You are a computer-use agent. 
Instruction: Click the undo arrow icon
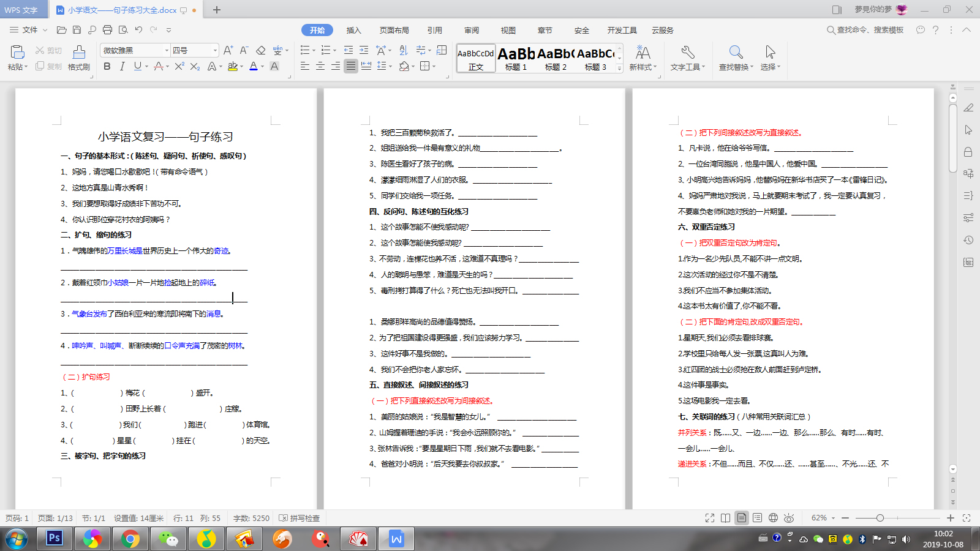point(138,29)
